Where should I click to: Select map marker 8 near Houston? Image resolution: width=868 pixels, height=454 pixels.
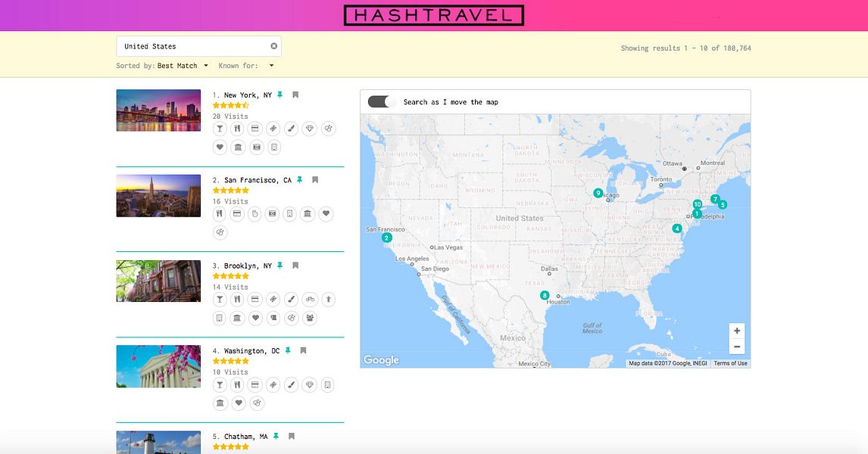[x=545, y=295]
